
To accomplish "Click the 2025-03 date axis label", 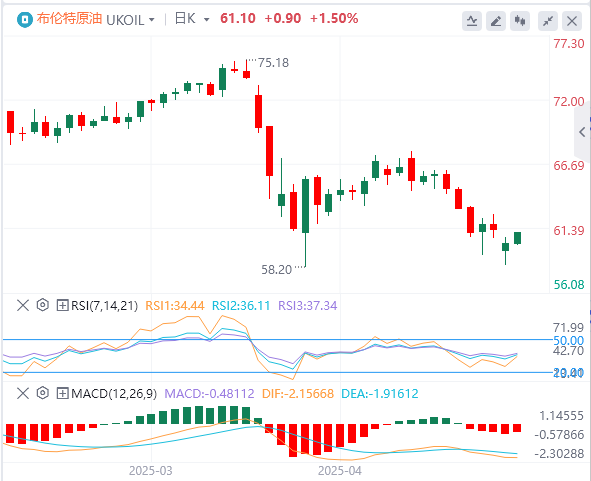I will pos(151,471).
